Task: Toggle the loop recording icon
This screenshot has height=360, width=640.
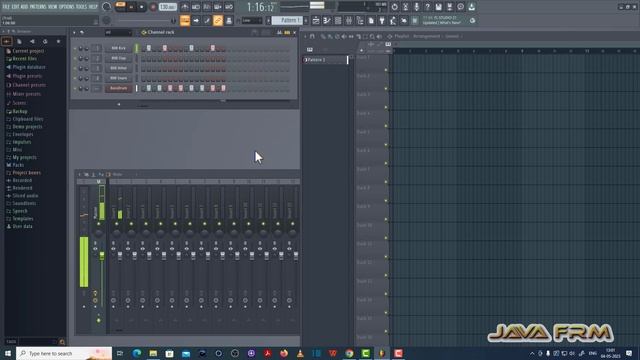Action: tap(229, 7)
